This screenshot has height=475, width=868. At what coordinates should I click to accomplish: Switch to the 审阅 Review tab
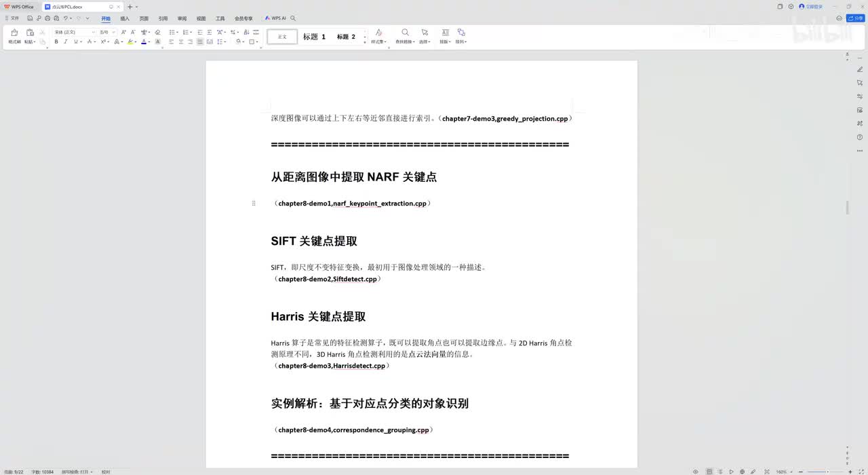tap(182, 18)
